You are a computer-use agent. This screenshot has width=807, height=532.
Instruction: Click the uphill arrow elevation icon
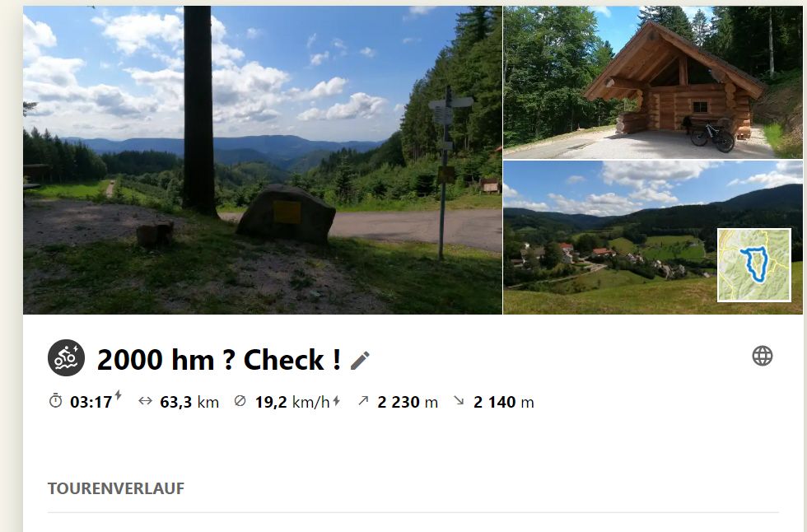pos(363,400)
